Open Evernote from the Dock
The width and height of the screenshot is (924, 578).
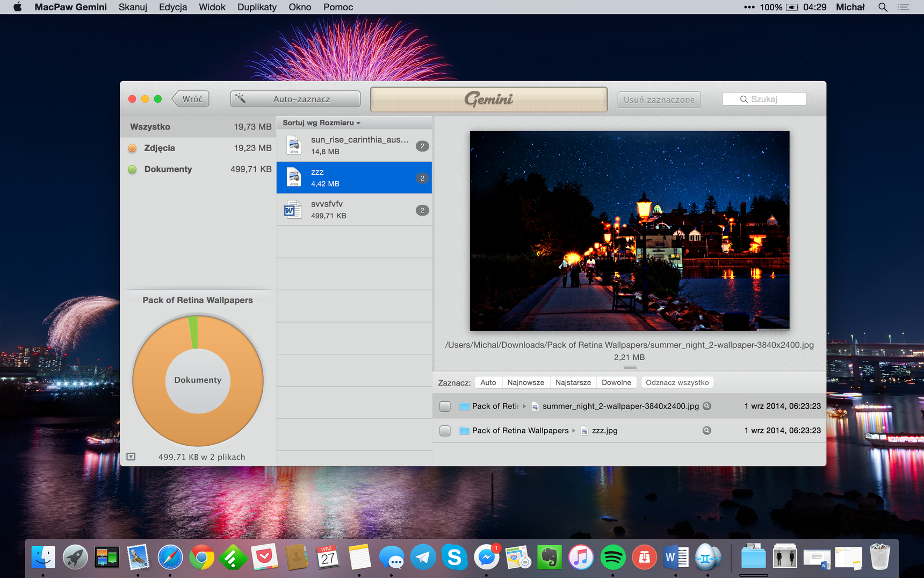point(549,558)
